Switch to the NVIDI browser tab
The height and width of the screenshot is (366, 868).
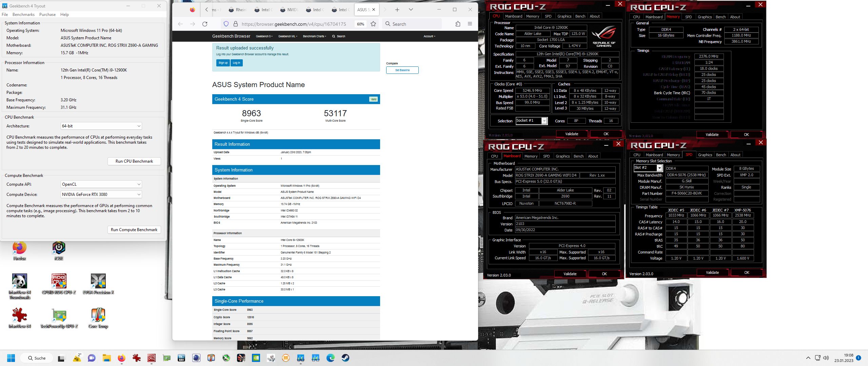pos(289,9)
